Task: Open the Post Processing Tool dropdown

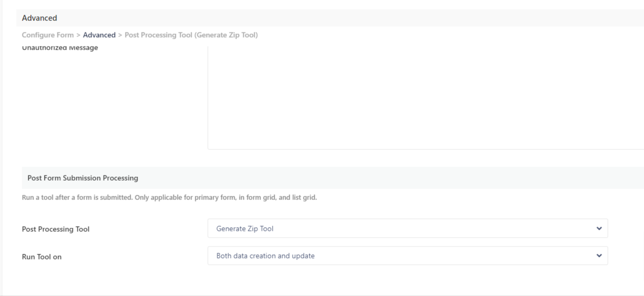Action: tap(408, 228)
